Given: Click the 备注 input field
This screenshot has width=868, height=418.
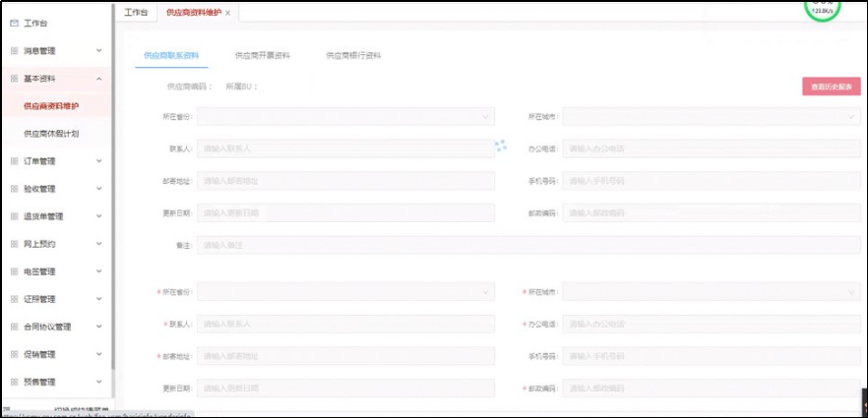Looking at the screenshot, I should (527, 245).
